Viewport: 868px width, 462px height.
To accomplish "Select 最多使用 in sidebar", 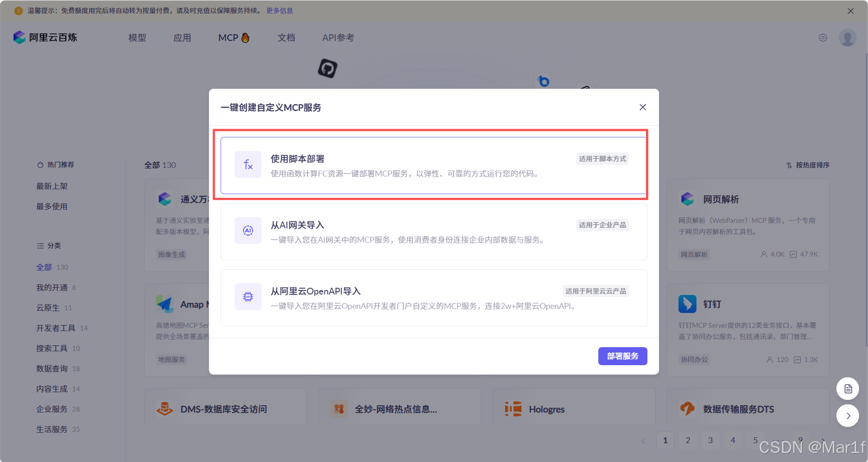I will [x=52, y=206].
